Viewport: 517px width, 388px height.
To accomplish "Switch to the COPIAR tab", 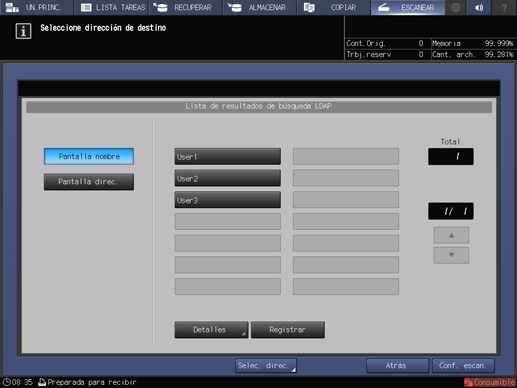I will (334, 7).
